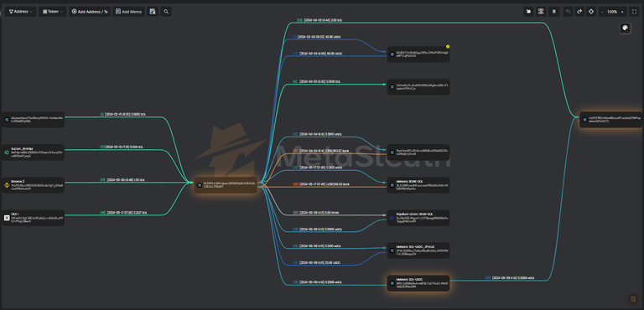The width and height of the screenshot is (644, 310).
Task: Select the hand pan tool icon
Action: click(528, 12)
